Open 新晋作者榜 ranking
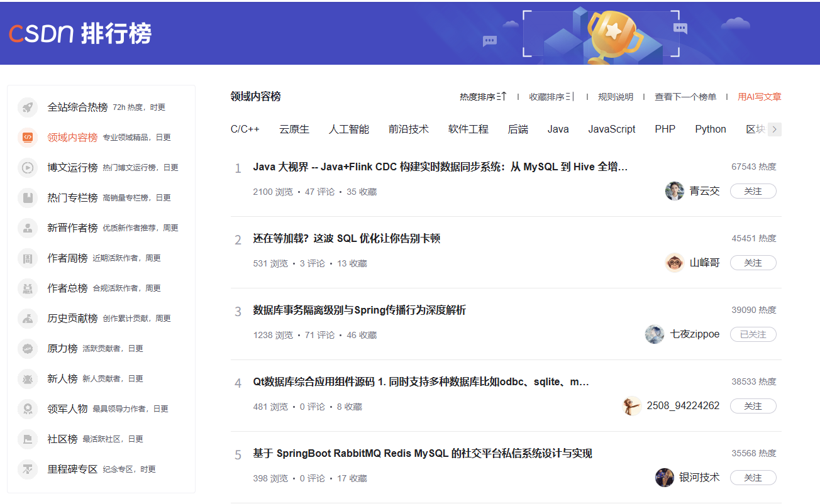 point(73,228)
